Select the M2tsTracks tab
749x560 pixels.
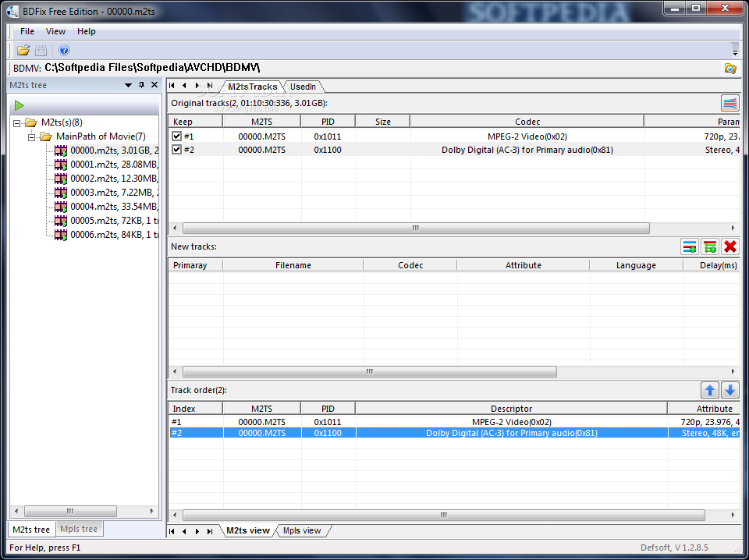pos(252,87)
